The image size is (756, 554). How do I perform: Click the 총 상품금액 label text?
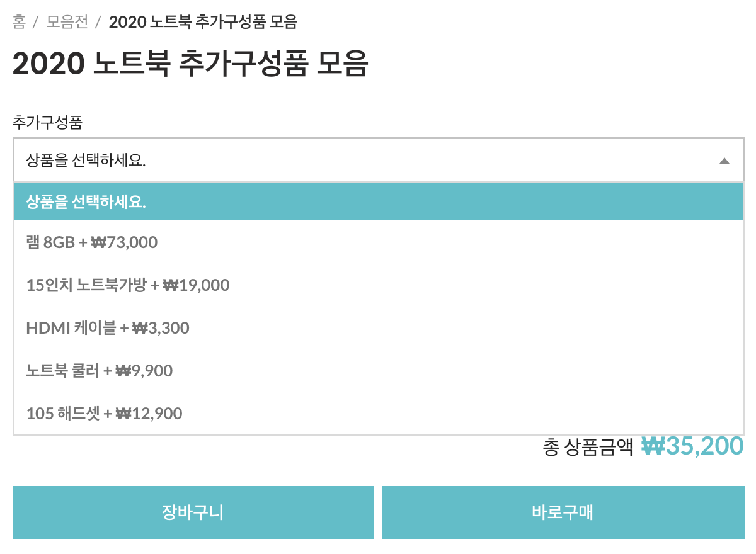click(587, 447)
